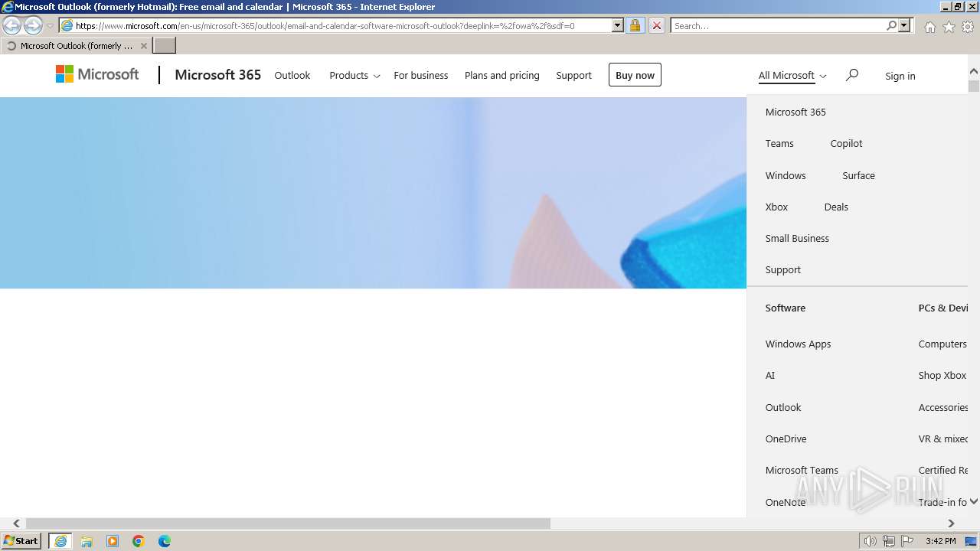The height and width of the screenshot is (551, 980).
Task: Open Windows Apps under Software
Action: 798,344
